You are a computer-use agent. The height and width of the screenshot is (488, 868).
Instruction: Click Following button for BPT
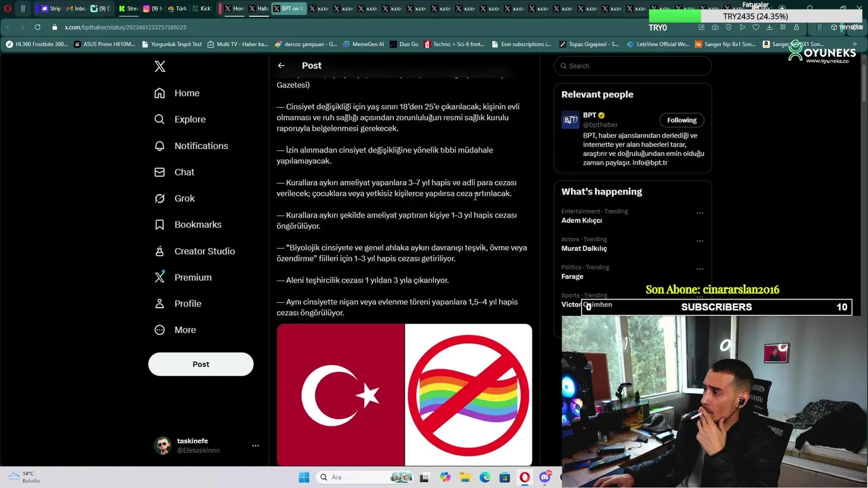click(x=682, y=120)
